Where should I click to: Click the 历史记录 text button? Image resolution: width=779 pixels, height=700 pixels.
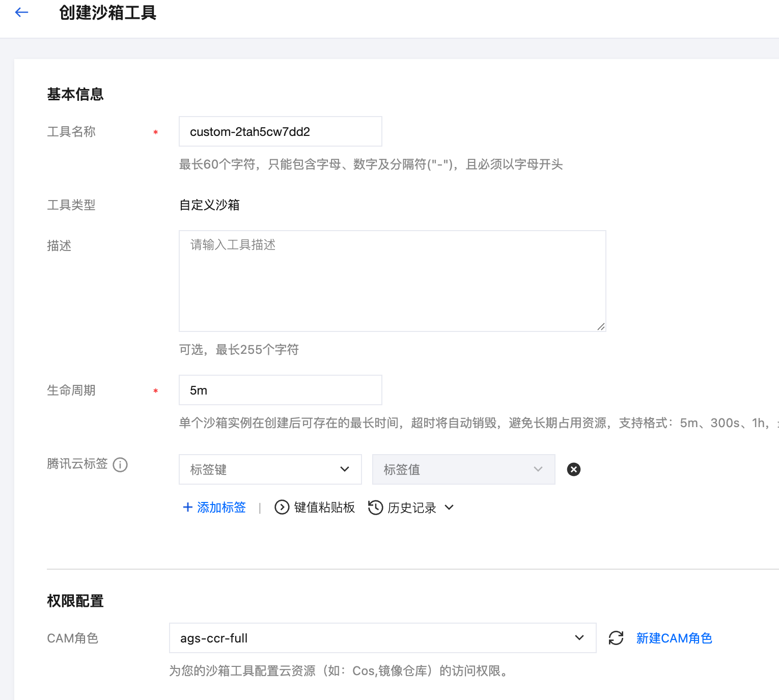411,508
